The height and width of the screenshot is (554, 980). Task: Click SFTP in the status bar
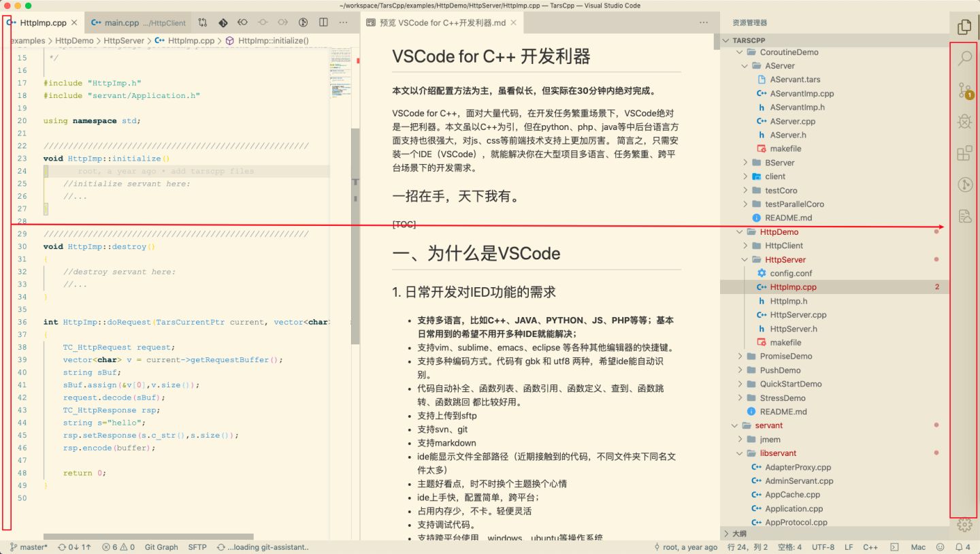point(197,547)
